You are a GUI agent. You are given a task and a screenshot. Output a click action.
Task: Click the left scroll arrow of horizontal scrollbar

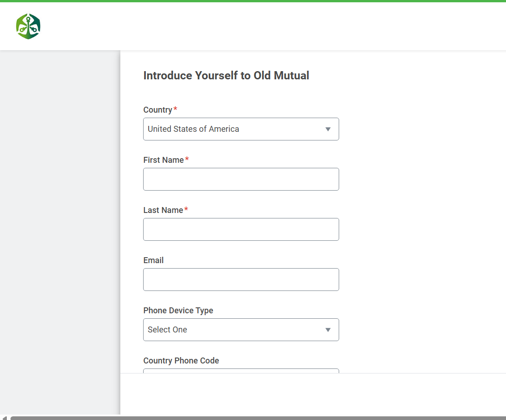point(4,418)
